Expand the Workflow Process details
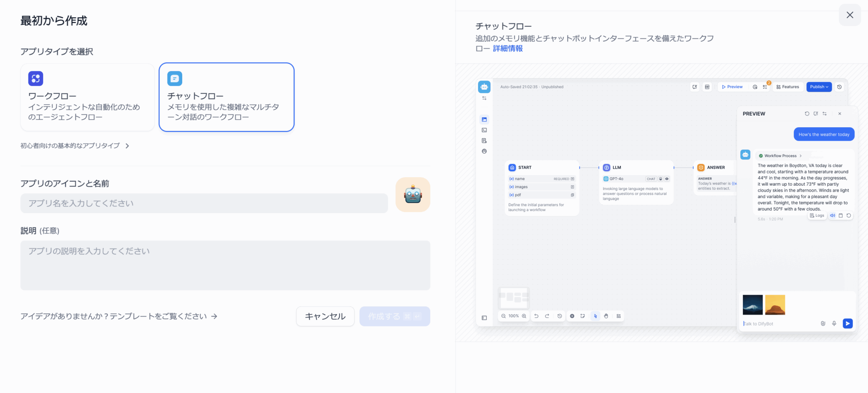Viewport: 868px width, 393px height. point(780,156)
